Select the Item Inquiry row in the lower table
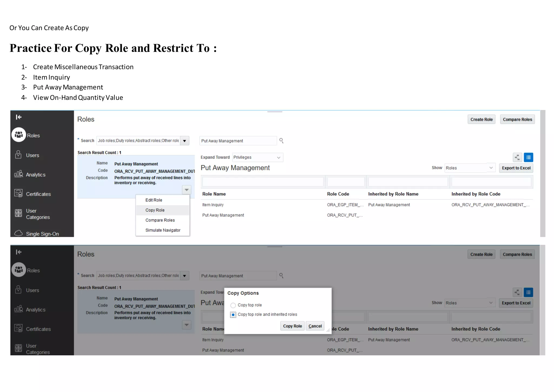The image size is (554, 392). [367, 340]
